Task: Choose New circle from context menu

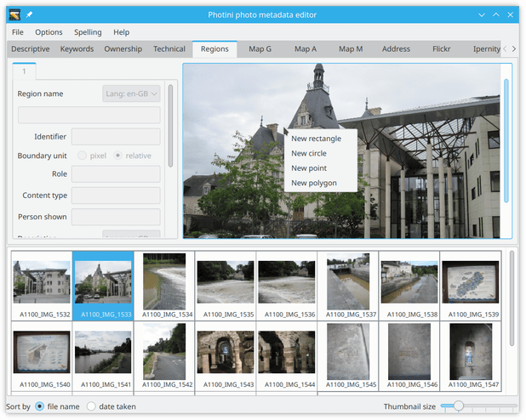Action: point(320,153)
